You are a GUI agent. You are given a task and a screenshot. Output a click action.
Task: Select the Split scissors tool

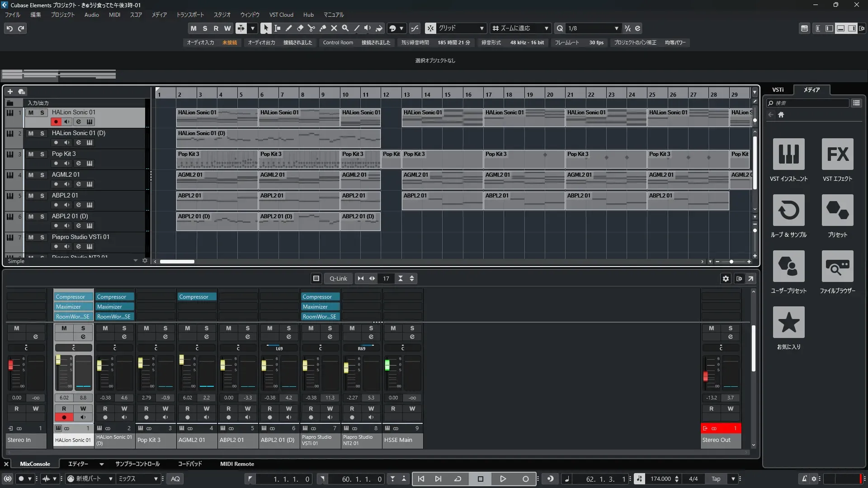[311, 28]
